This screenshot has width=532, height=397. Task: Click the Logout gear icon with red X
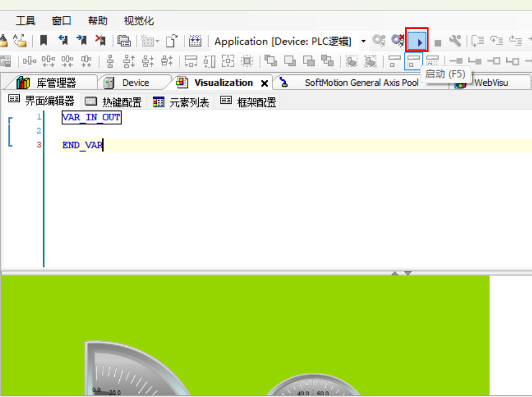[x=398, y=41]
